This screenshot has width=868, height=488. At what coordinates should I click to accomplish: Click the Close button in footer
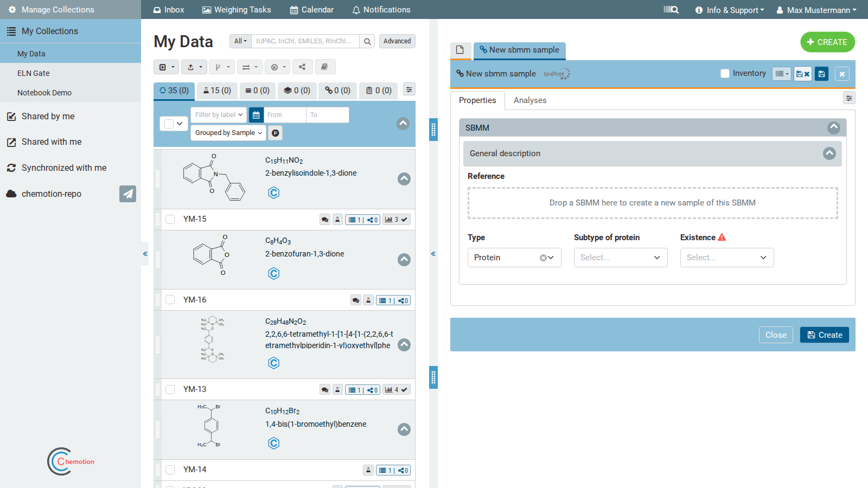pyautogui.click(x=776, y=335)
